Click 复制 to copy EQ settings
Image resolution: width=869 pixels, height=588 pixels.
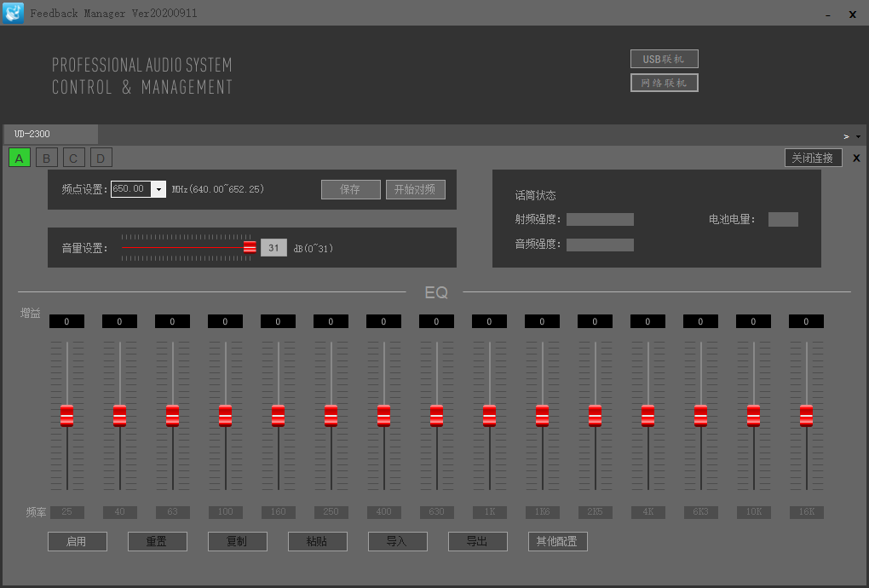(237, 541)
